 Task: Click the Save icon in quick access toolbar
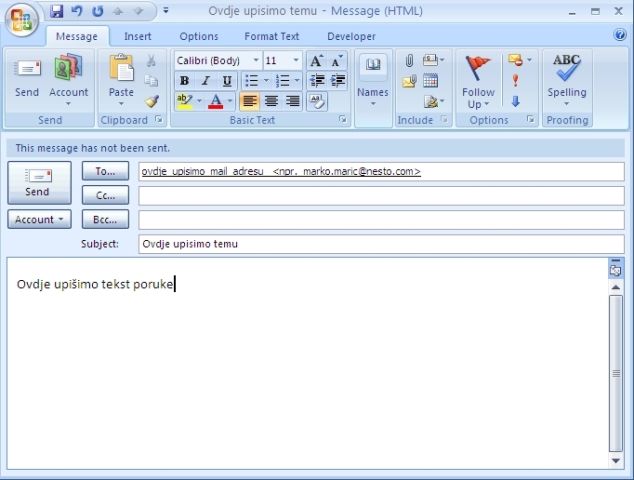(x=57, y=11)
